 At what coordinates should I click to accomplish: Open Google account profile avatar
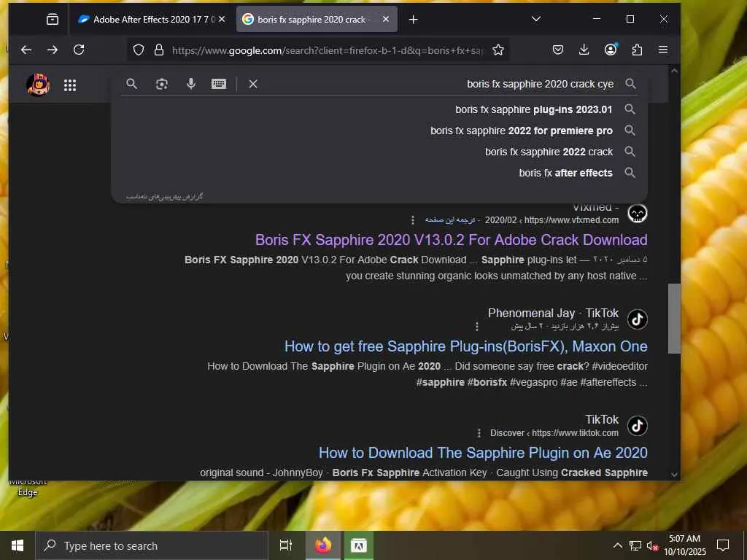pyautogui.click(x=38, y=85)
